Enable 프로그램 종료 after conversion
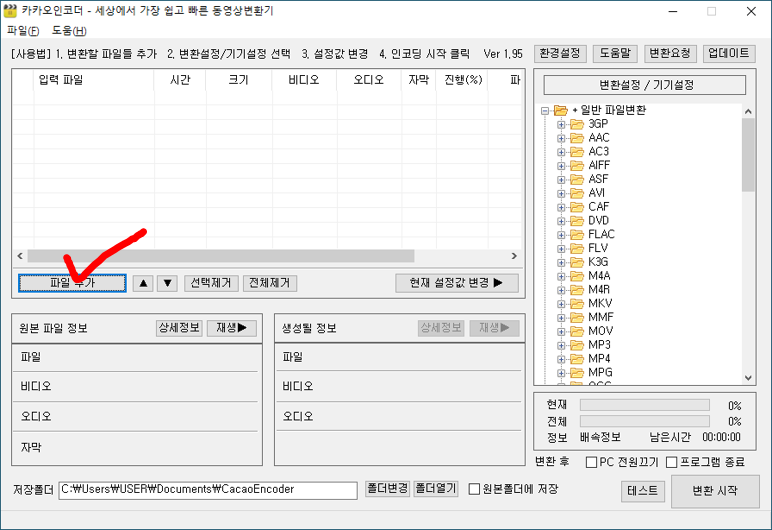 click(672, 462)
